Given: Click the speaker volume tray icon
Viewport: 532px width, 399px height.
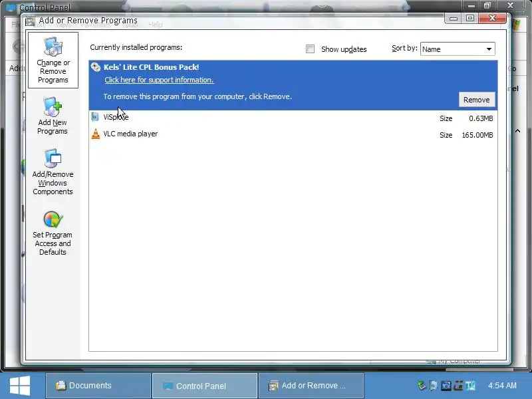Looking at the screenshot, I should coord(434,386).
